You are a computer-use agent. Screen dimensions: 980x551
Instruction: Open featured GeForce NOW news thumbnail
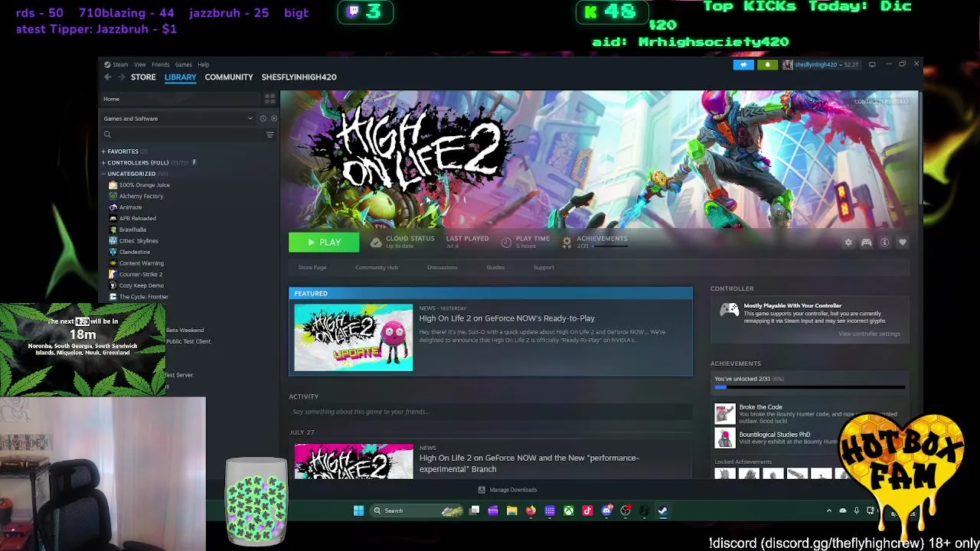tap(353, 337)
